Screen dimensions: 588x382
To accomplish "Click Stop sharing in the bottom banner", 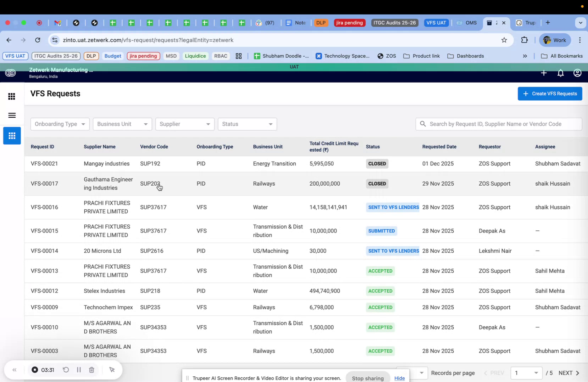I will (367, 378).
